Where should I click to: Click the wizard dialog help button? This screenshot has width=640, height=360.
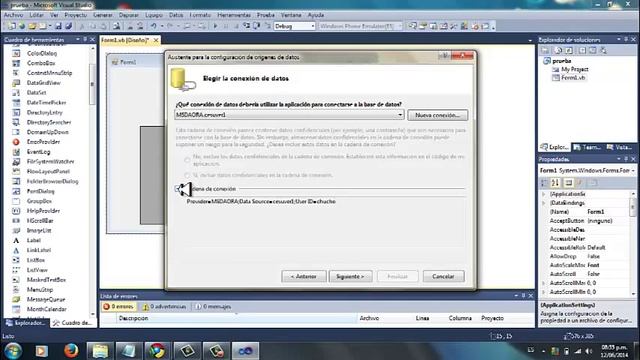(445, 56)
